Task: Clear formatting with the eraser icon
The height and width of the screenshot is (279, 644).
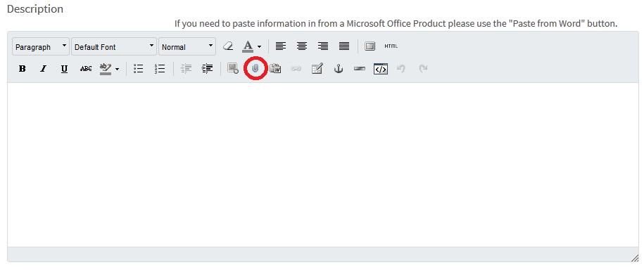Action: pos(228,46)
